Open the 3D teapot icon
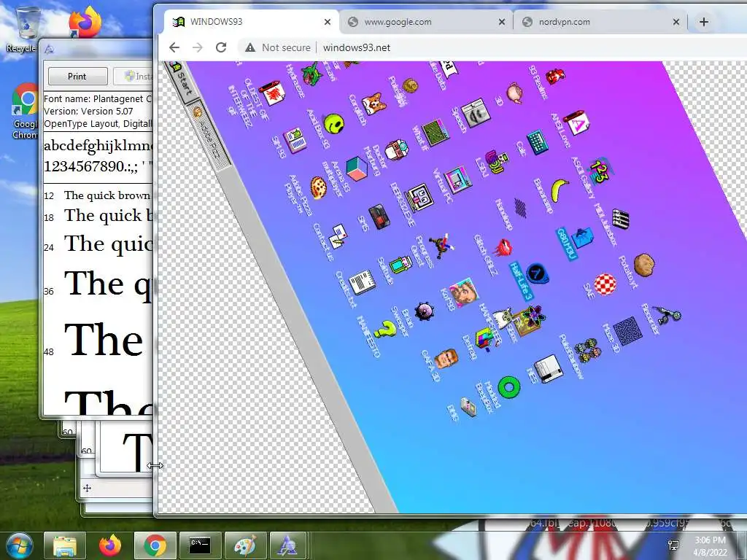The width and height of the screenshot is (747, 560). point(514,92)
